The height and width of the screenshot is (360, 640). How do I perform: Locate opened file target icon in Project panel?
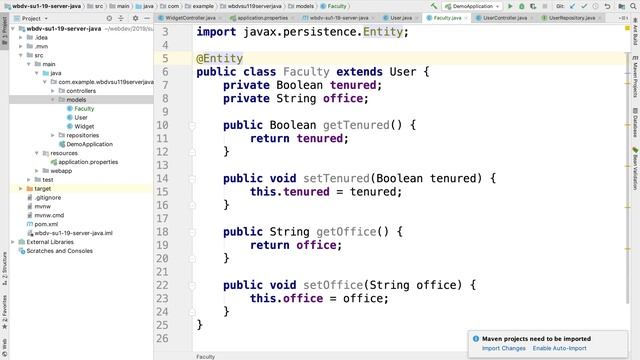[x=109, y=18]
